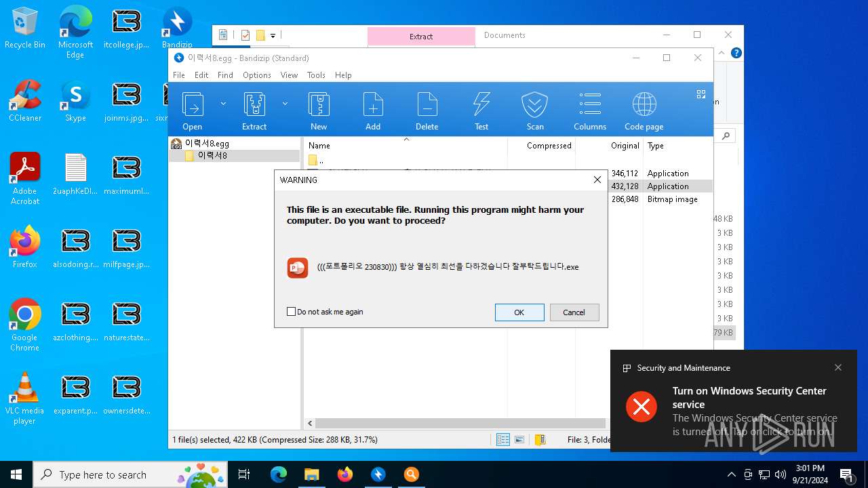868x488 pixels.
Task: Sort by Original column header
Action: point(609,146)
